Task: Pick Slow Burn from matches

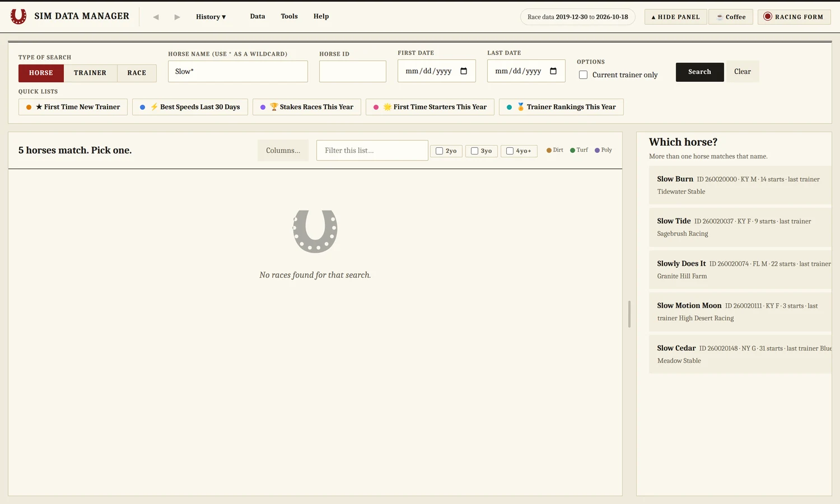Action: [740, 185]
